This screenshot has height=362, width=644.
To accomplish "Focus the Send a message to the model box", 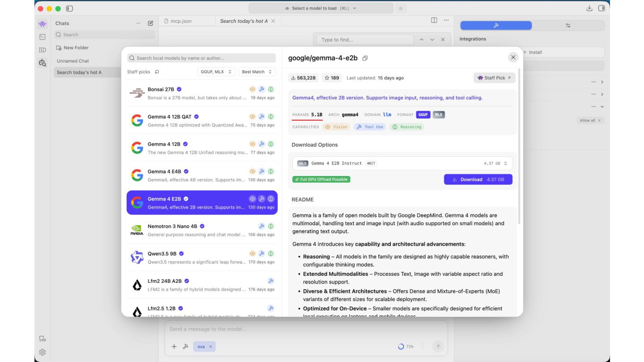I will pos(306,329).
